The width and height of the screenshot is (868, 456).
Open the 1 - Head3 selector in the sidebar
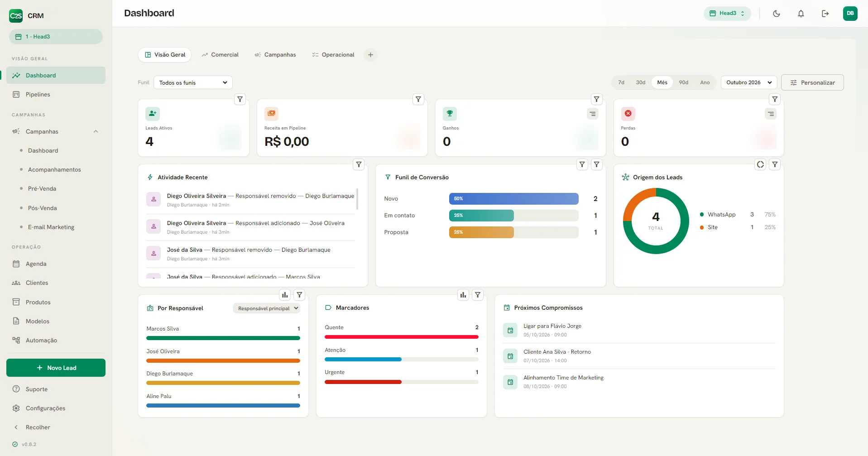[56, 37]
